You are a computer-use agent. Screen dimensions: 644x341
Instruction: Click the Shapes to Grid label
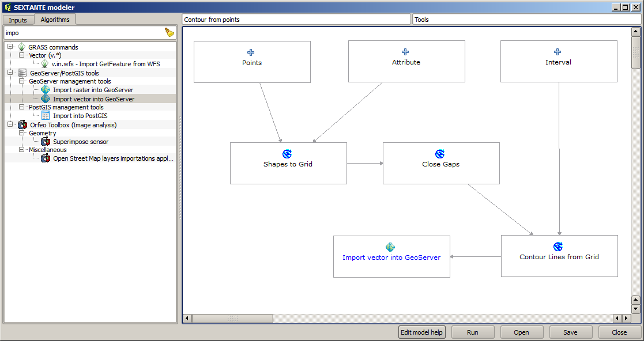[288, 164]
